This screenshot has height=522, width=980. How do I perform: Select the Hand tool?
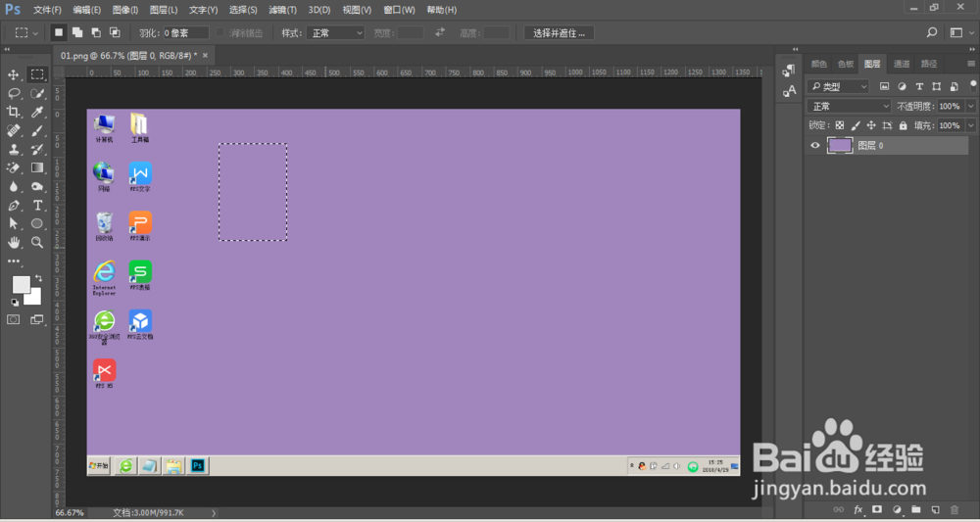point(13,242)
